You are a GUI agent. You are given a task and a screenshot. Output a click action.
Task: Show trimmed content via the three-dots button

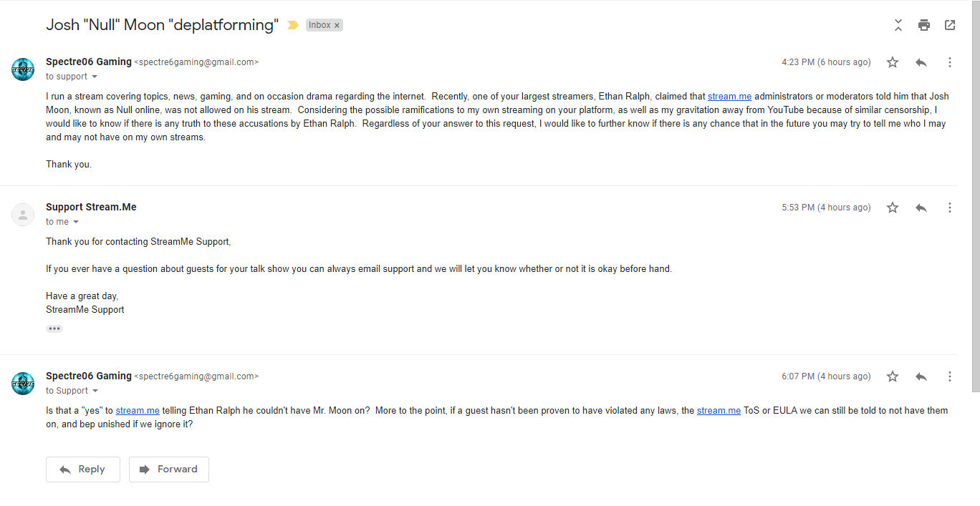pyautogui.click(x=54, y=329)
